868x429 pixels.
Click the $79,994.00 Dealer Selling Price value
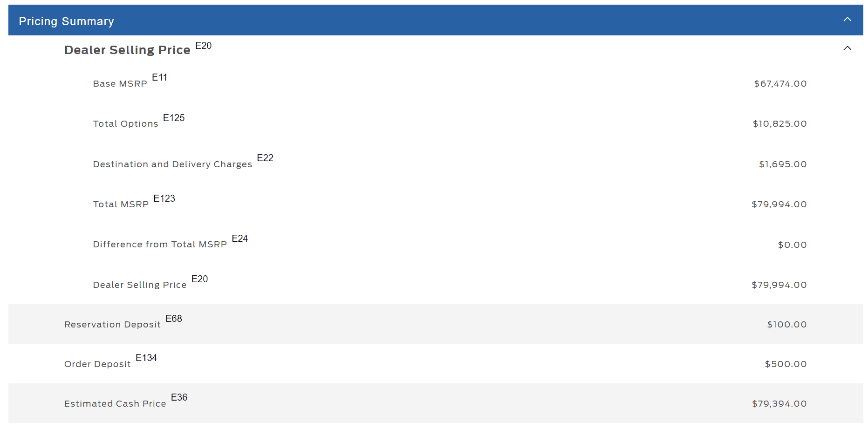779,285
